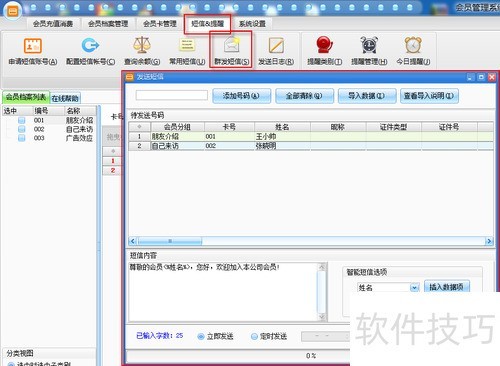The width and height of the screenshot is (500, 366).
Task: Minimize the 发送短信 dialog
Action: tap(470, 77)
